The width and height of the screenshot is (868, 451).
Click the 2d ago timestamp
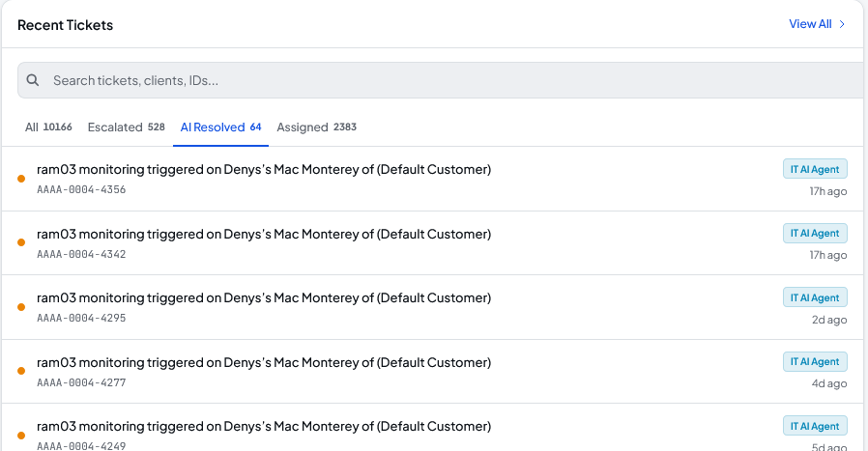point(829,320)
